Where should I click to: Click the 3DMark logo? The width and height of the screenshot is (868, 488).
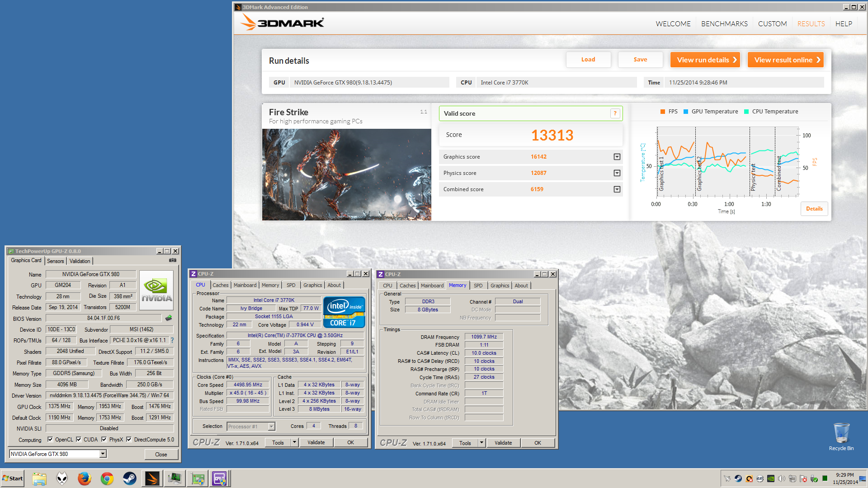pos(282,22)
